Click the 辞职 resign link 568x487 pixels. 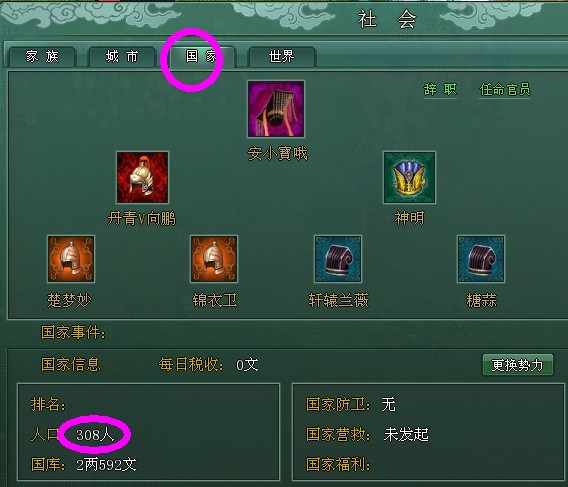click(440, 89)
